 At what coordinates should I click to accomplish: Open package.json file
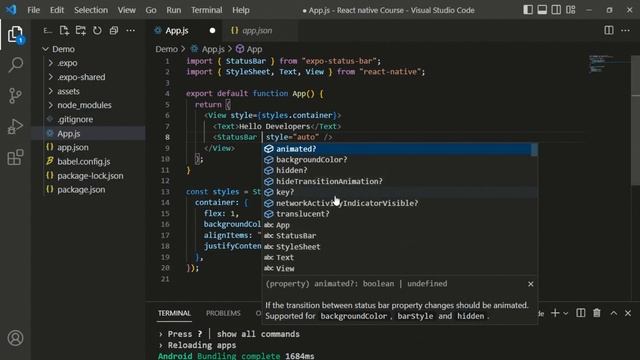89,190
